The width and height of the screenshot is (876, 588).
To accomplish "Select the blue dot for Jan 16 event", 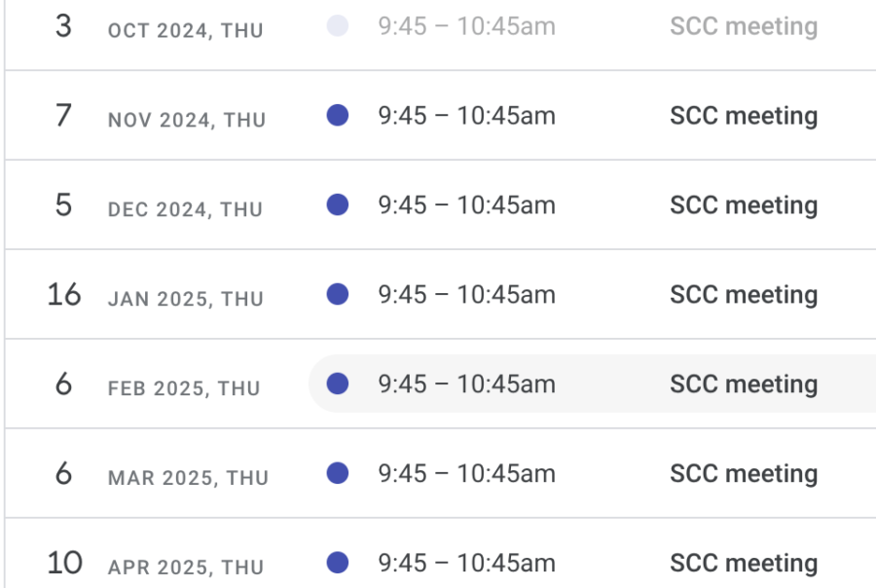I will tap(338, 294).
